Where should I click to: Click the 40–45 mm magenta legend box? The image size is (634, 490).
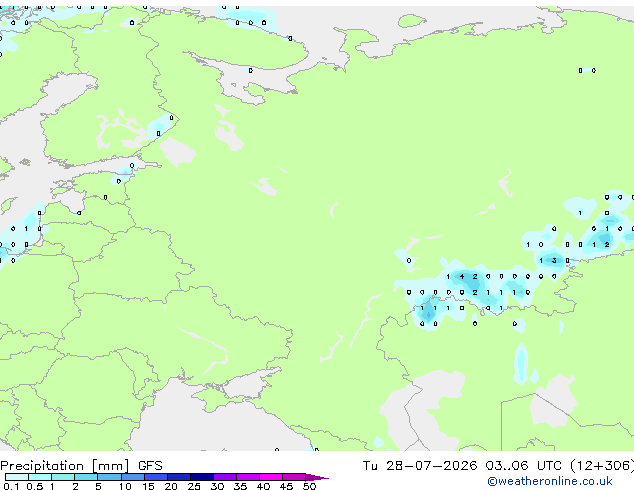(x=271, y=477)
